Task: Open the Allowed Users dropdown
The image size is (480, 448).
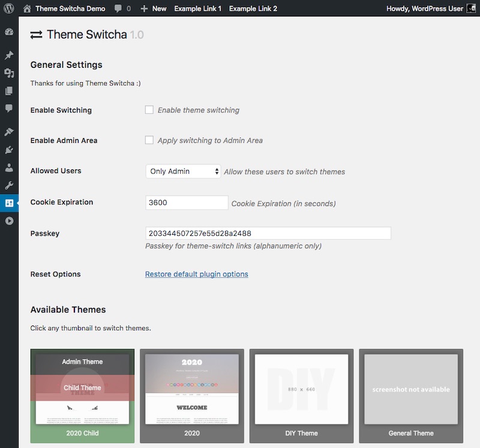Action: click(x=183, y=171)
